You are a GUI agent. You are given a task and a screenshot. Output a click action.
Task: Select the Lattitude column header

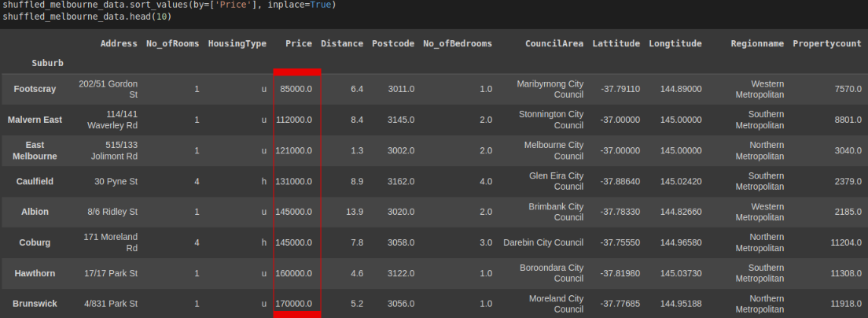tap(616, 43)
